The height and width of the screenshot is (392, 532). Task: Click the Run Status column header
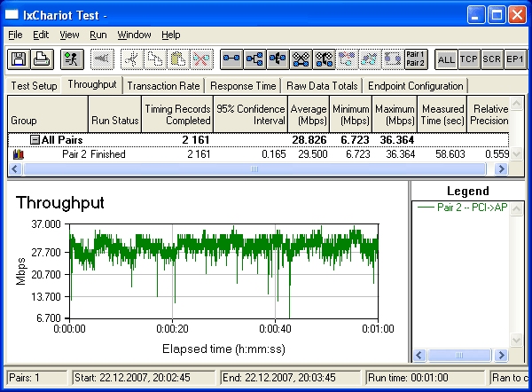(114, 114)
